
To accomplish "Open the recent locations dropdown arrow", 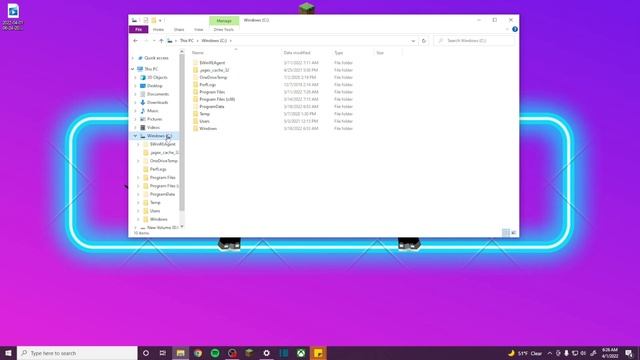I will (154, 41).
